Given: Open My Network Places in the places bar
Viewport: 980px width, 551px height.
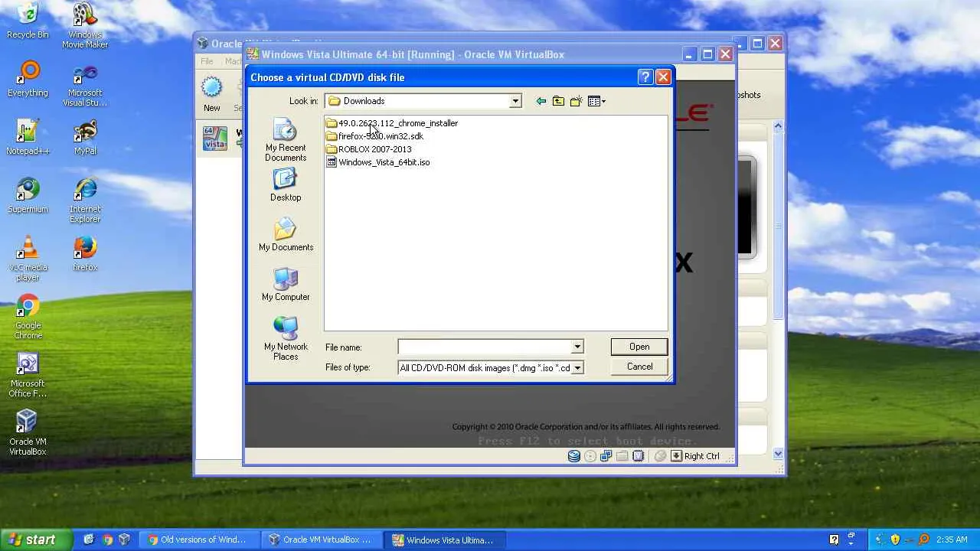Looking at the screenshot, I should pos(286,339).
